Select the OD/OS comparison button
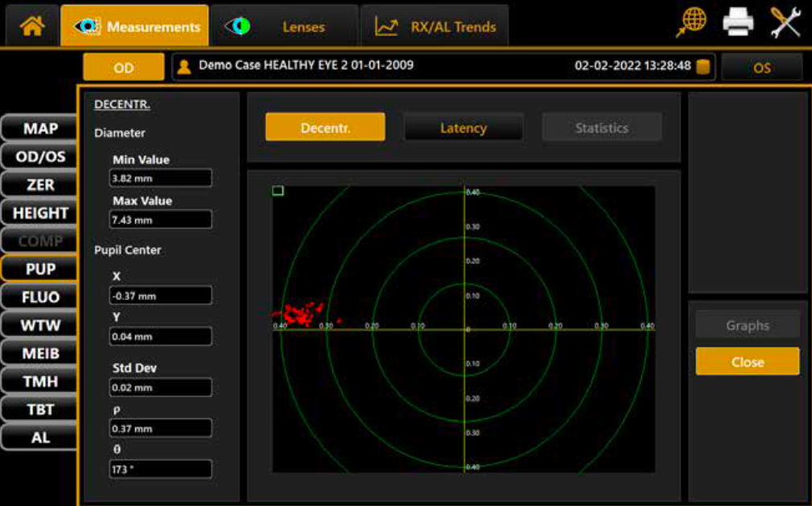The height and width of the screenshot is (506, 812). coord(40,156)
